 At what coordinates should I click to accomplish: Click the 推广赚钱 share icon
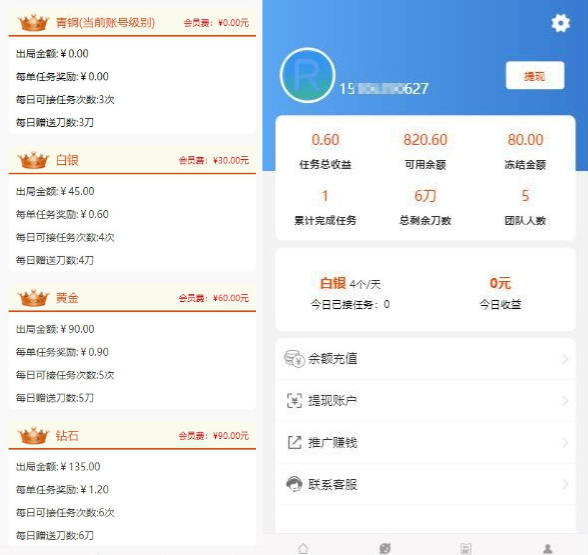click(x=294, y=442)
